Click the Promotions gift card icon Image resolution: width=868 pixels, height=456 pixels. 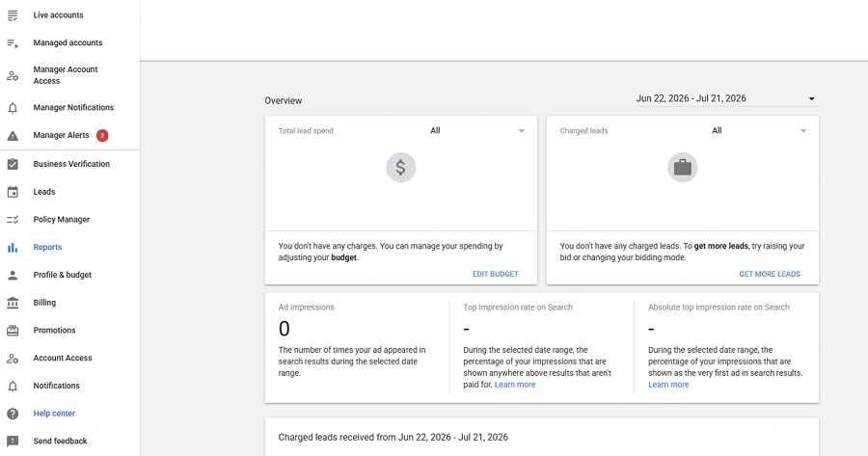[13, 331]
